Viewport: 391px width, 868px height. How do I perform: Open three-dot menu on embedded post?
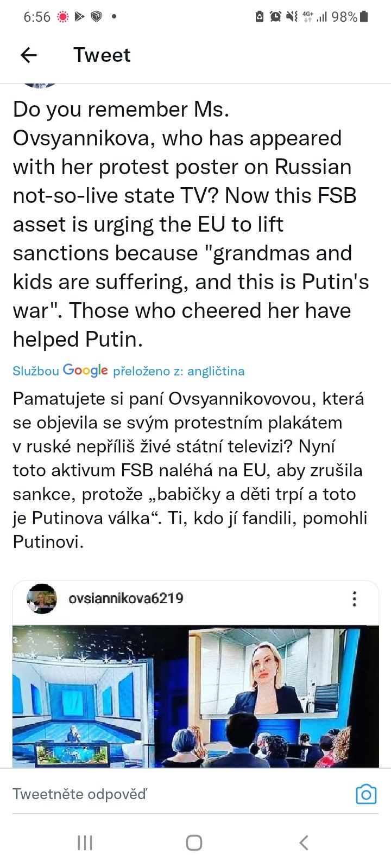[x=354, y=599]
